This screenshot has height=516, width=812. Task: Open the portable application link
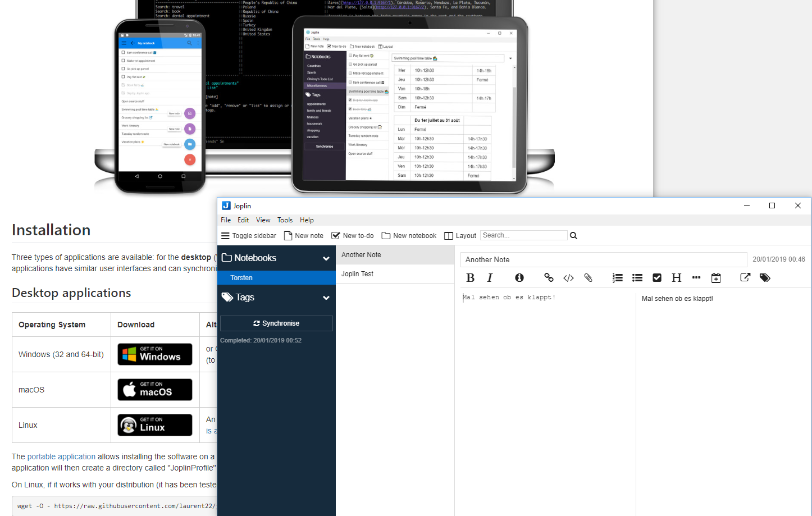pos(61,456)
